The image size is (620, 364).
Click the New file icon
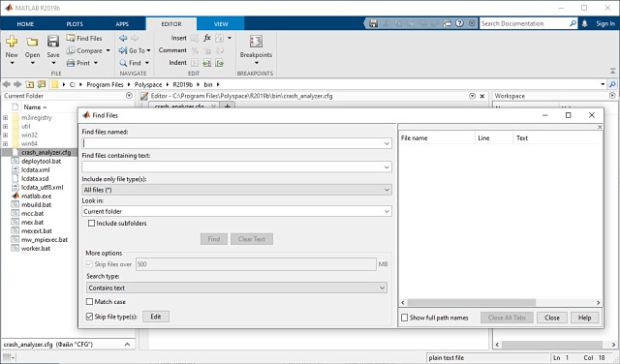click(12, 41)
